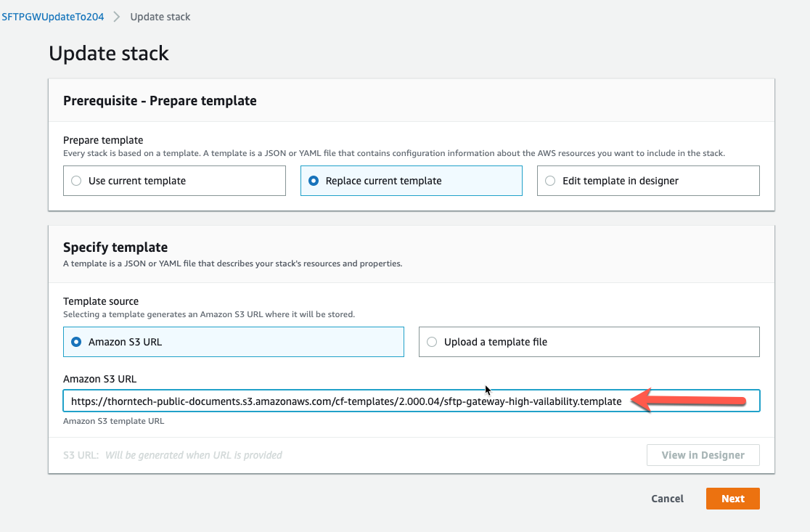Image resolution: width=810 pixels, height=532 pixels.
Task: Click the Prepare template field label
Action: point(103,140)
